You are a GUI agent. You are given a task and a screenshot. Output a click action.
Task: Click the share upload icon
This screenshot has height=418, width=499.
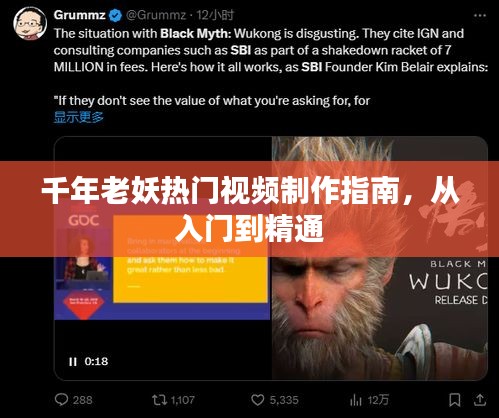pyautogui.click(x=480, y=400)
